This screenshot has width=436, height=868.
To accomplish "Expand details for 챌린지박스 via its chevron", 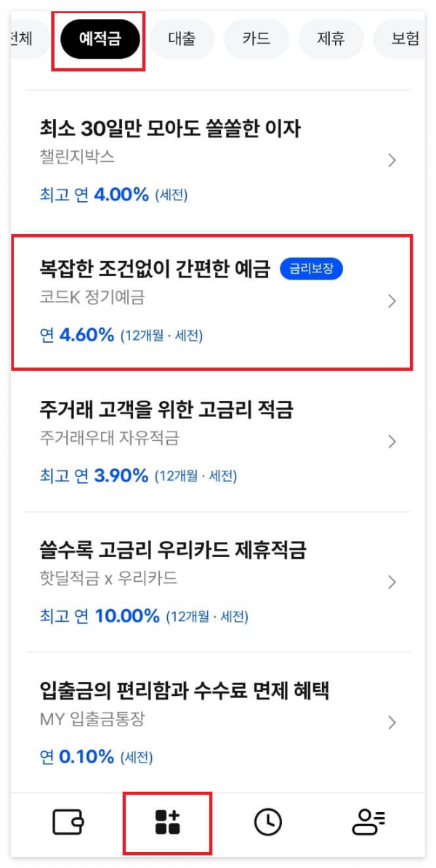I will 392,161.
